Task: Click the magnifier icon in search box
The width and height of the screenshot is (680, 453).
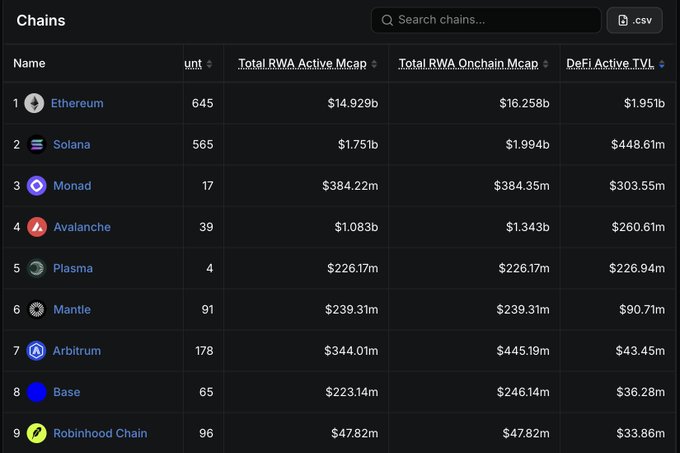Action: coord(387,20)
